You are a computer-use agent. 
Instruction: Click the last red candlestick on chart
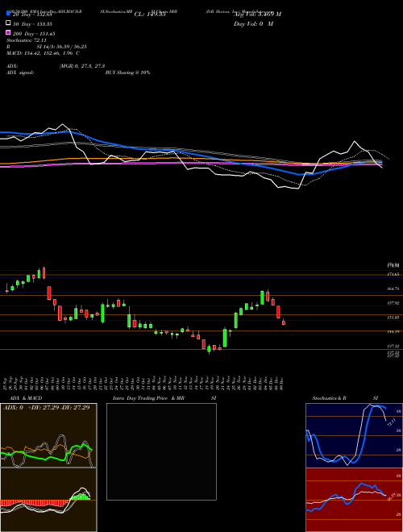tap(284, 322)
